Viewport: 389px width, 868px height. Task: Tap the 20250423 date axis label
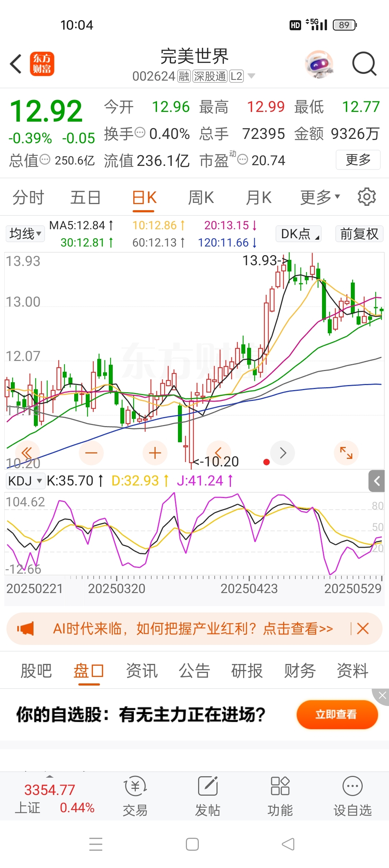point(249,588)
